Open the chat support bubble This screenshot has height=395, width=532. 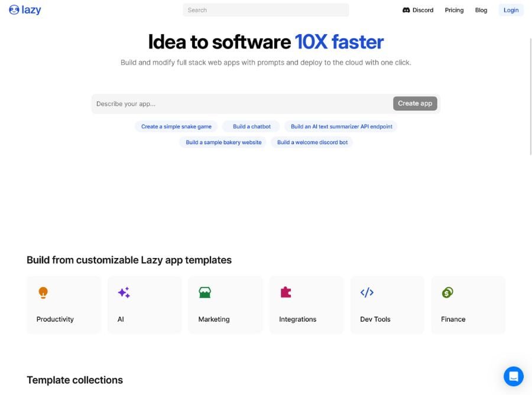pos(513,376)
